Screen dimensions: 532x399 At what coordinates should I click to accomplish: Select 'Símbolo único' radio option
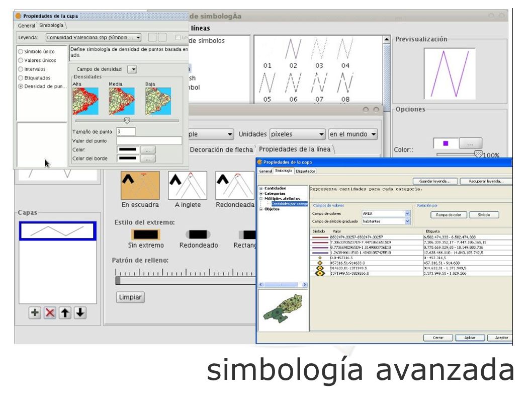point(21,51)
